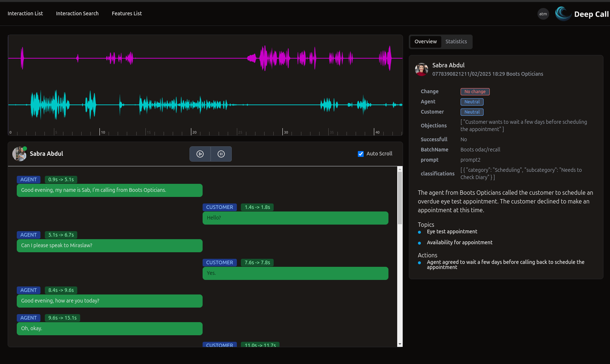Click the No change badge

point(475,92)
